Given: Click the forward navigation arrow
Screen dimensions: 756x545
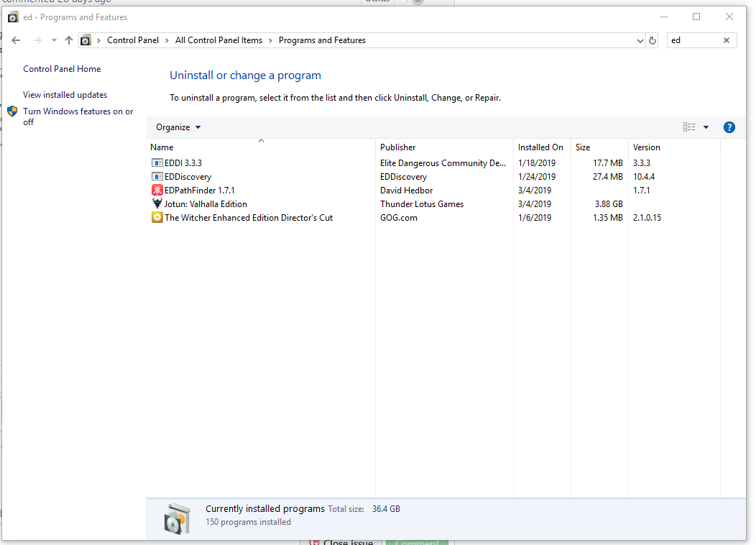Looking at the screenshot, I should [x=37, y=40].
